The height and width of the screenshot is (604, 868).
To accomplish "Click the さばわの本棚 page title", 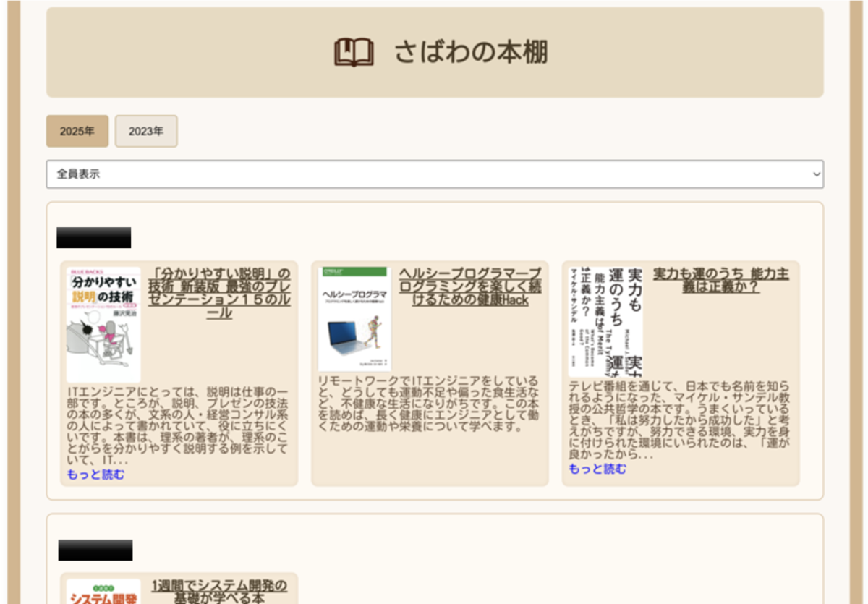I will click(471, 52).
